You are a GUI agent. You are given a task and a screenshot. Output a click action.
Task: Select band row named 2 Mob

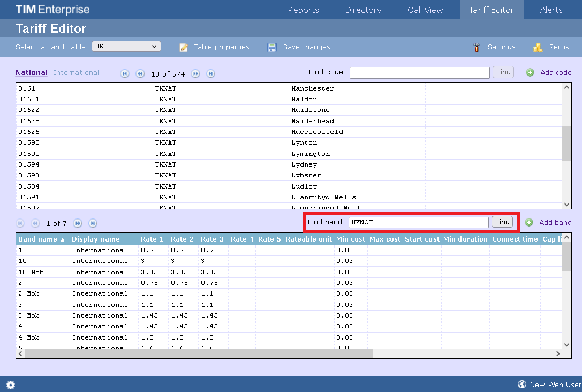click(289, 293)
